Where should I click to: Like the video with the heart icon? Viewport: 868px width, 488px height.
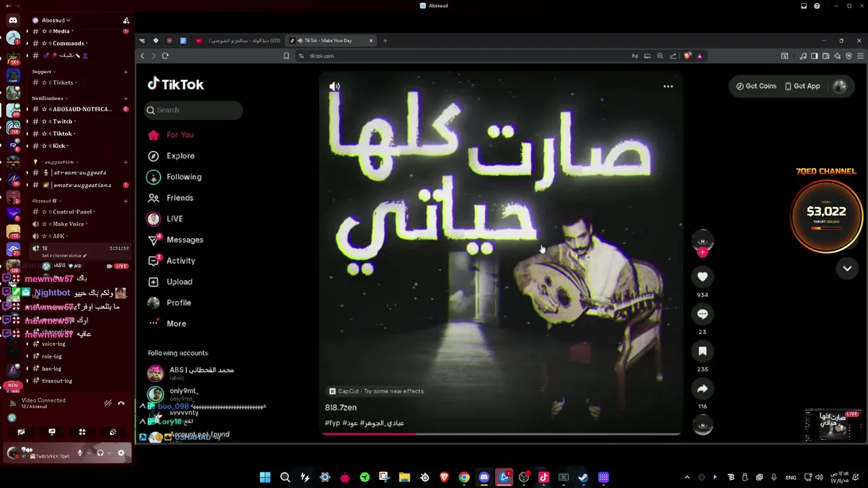click(x=703, y=277)
